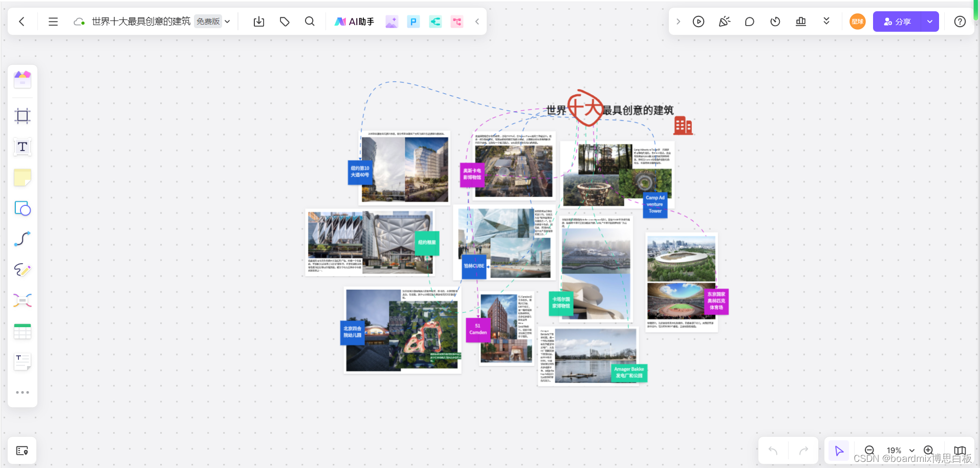
Task: Select the Amager Bakke 发电厂和公园 label
Action: [629, 373]
